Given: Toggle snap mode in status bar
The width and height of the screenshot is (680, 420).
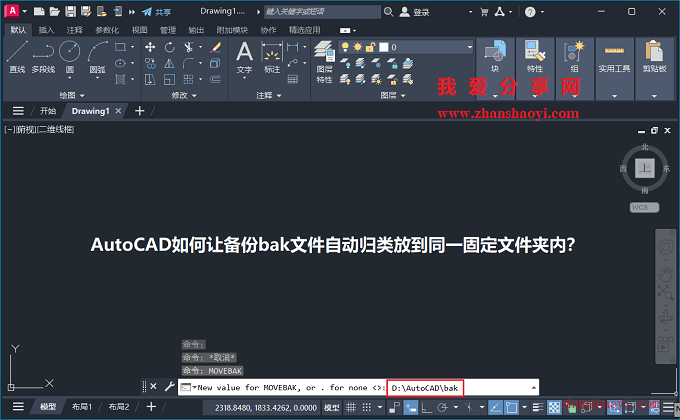Looking at the screenshot, I should pyautogui.click(x=366, y=407).
